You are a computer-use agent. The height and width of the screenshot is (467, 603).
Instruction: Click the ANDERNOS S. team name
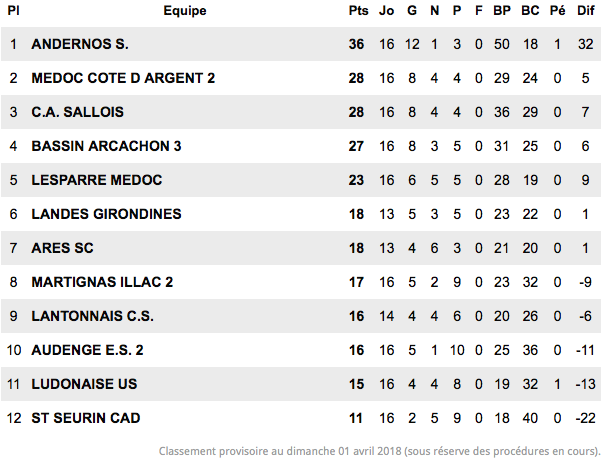coord(80,44)
